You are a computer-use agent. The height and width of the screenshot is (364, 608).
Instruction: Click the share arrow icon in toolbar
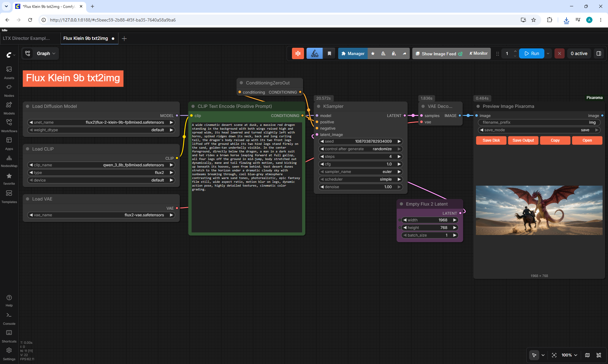[x=404, y=53]
